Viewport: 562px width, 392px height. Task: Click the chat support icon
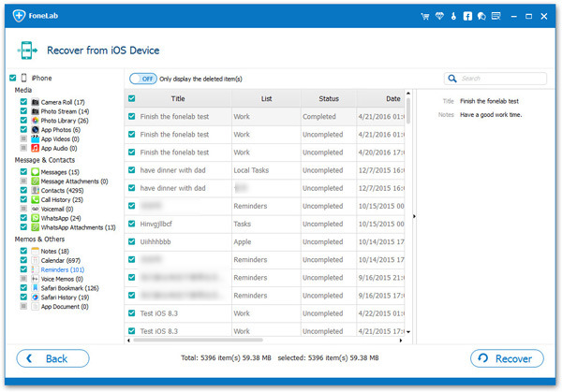[481, 16]
